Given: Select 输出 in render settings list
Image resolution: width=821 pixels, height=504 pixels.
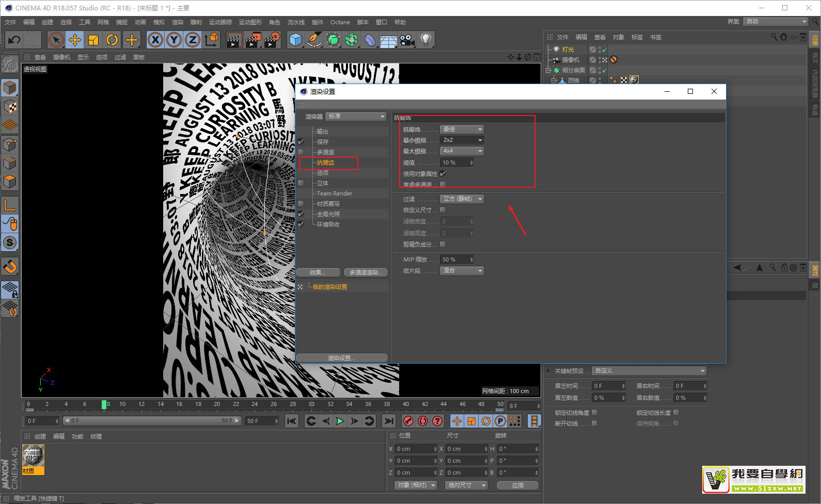Looking at the screenshot, I should pos(323,132).
